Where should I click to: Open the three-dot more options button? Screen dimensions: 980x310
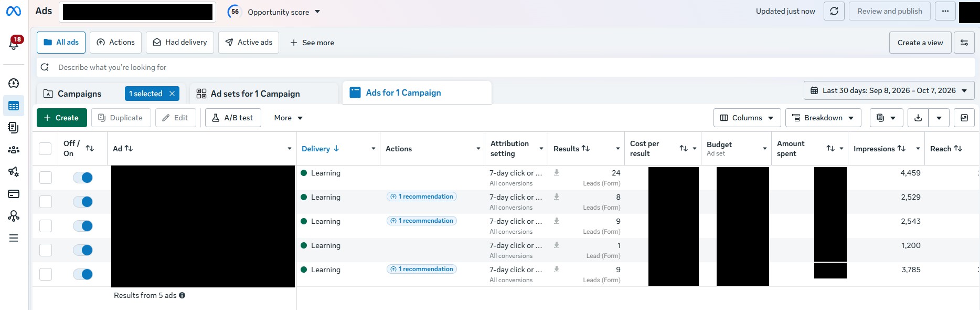(x=945, y=11)
